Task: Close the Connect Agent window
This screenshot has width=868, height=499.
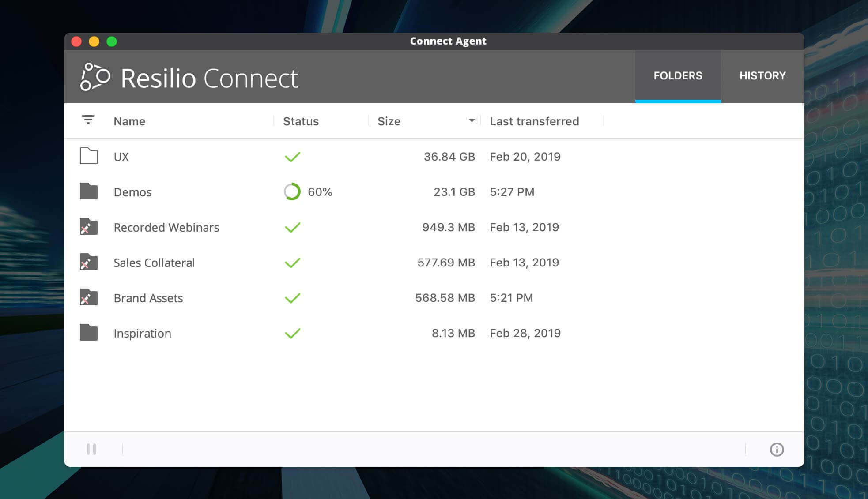Action: pos(76,41)
